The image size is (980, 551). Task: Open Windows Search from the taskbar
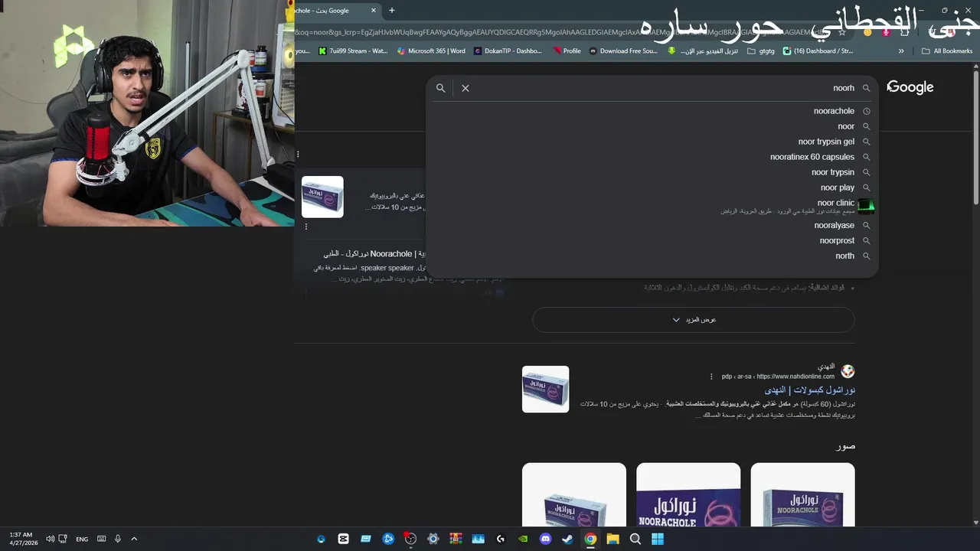(635, 539)
